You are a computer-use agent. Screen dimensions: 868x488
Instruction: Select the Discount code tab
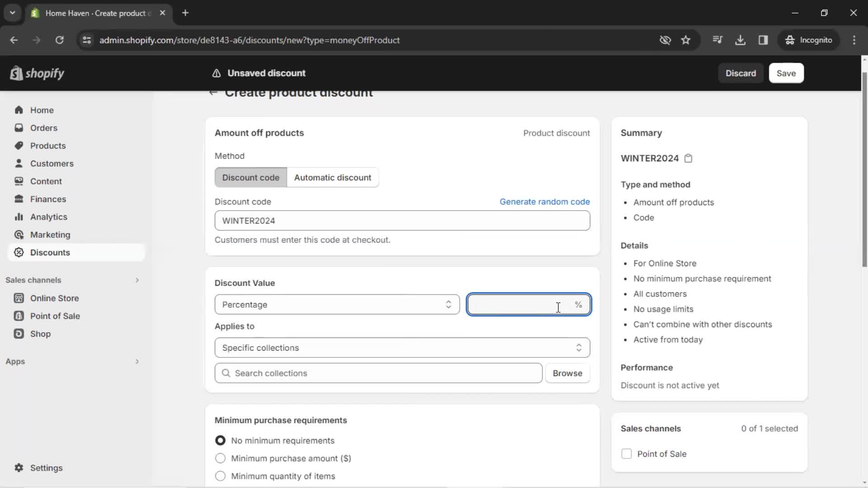pos(250,177)
